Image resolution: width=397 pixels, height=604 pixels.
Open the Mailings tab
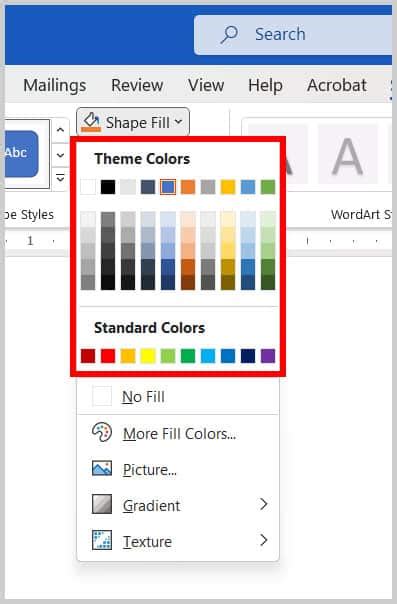55,85
